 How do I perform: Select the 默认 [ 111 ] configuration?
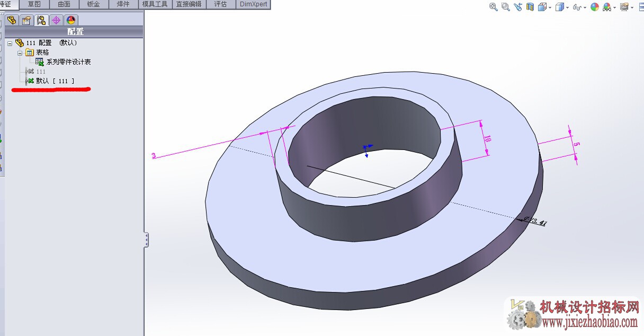point(55,81)
